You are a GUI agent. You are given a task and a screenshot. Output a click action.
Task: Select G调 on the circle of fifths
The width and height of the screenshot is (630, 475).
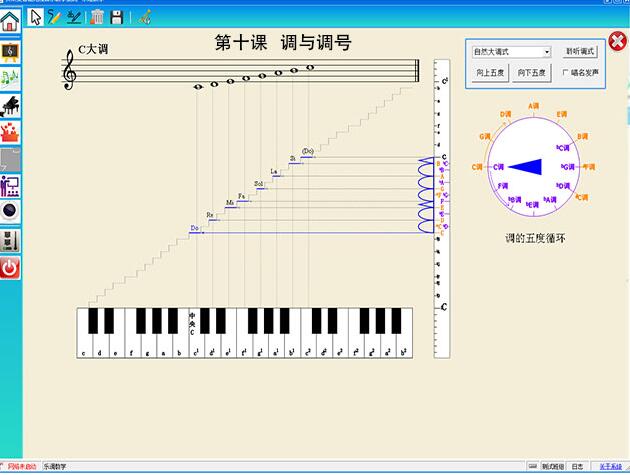click(x=484, y=136)
